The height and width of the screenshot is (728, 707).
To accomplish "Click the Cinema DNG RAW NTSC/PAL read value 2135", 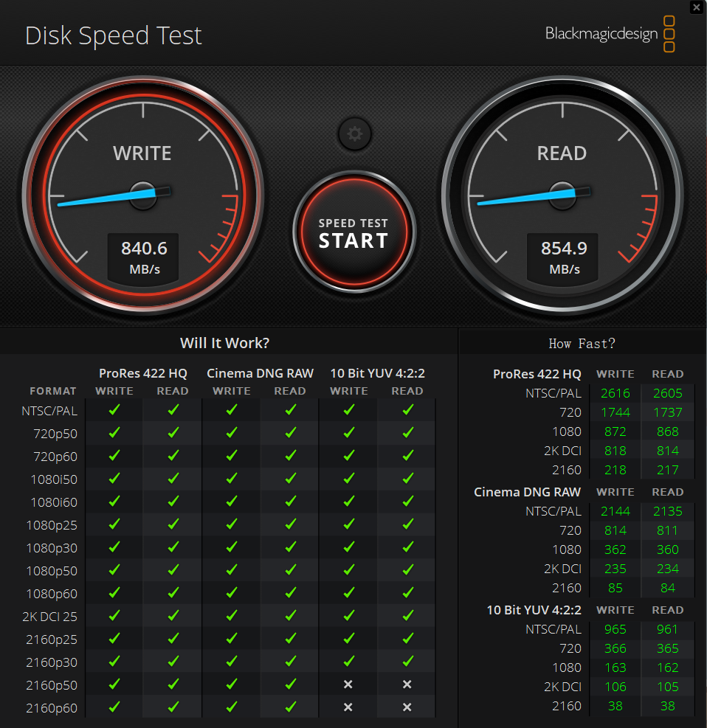I will pyautogui.click(x=667, y=511).
